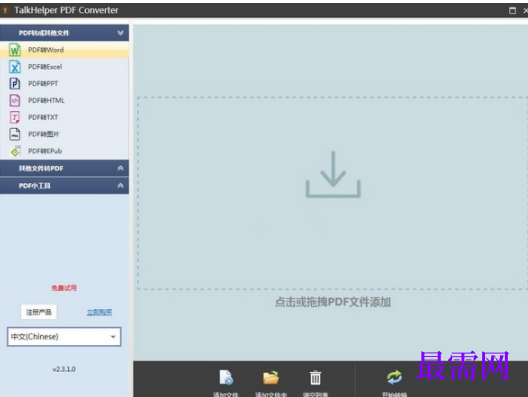Click the 立即购买 buy now link
This screenshot has width=528, height=397.
tap(99, 312)
